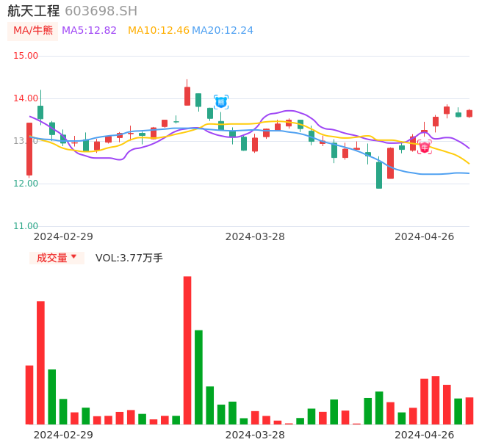Toggle the MA/牛熊 indicator button

point(33,31)
